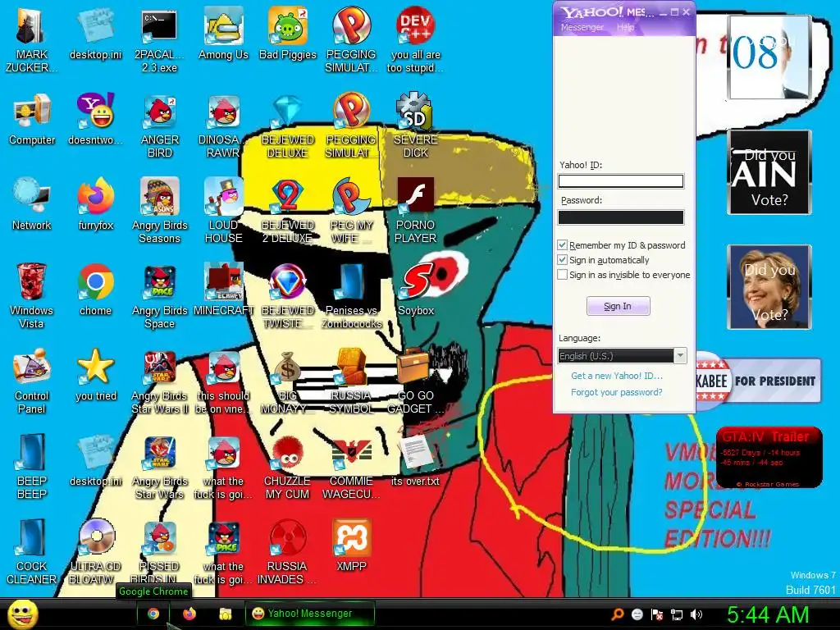The image size is (840, 630).
Task: Open the Angry Birds Space shortcut
Action: coord(160,295)
